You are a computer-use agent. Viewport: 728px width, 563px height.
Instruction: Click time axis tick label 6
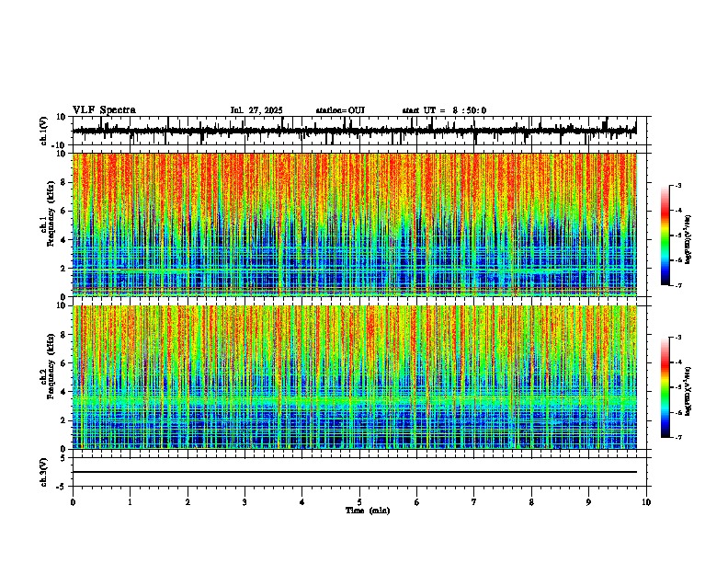click(x=417, y=502)
